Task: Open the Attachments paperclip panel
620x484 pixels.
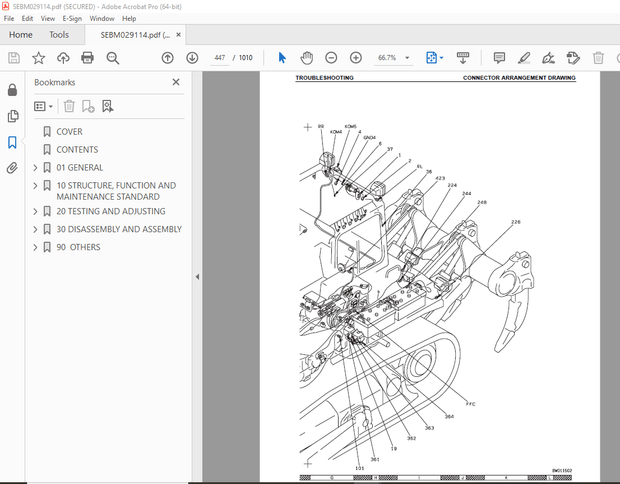Action: pyautogui.click(x=12, y=168)
